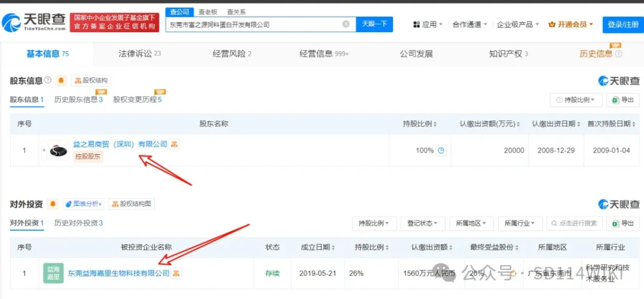The height and width of the screenshot is (299, 644).
Task: Click the 2008-12-29 date cell
Action: point(556,151)
